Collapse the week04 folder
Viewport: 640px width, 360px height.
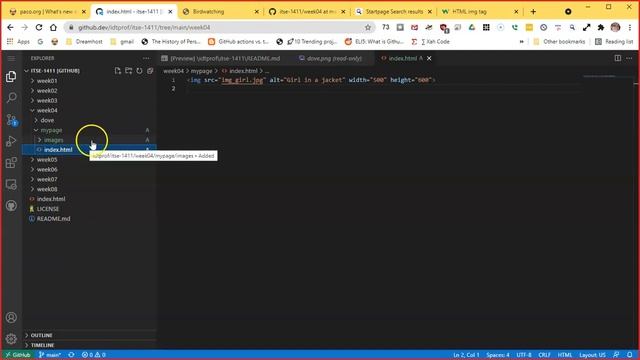click(90, 110)
